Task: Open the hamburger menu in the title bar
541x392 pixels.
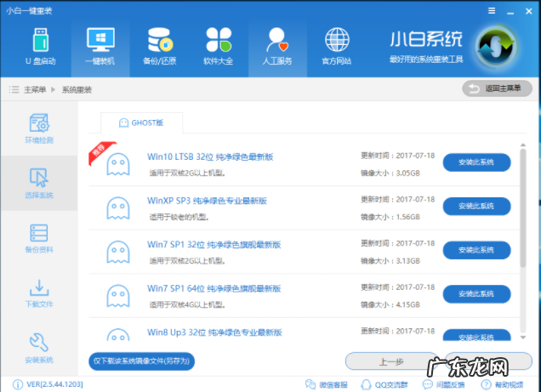Action: (x=492, y=11)
